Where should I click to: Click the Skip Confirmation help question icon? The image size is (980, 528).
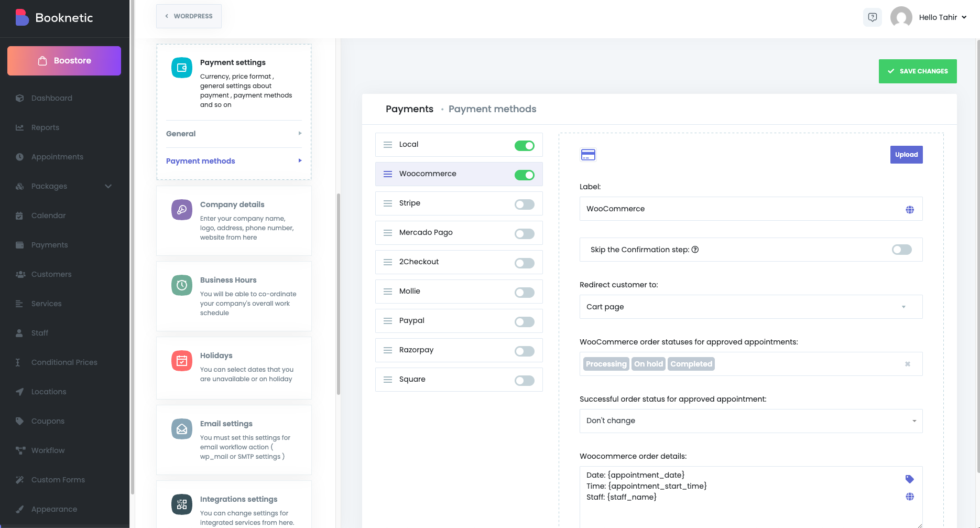coord(695,250)
